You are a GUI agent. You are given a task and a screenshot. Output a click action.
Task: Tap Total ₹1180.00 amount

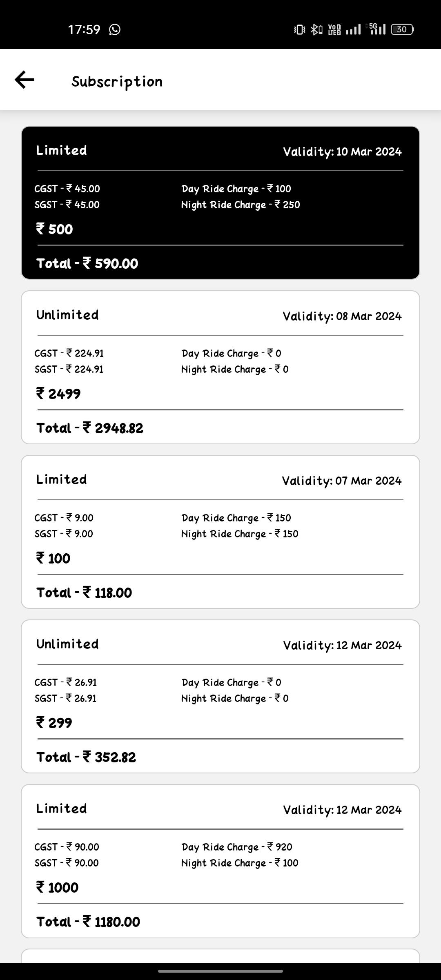88,922
